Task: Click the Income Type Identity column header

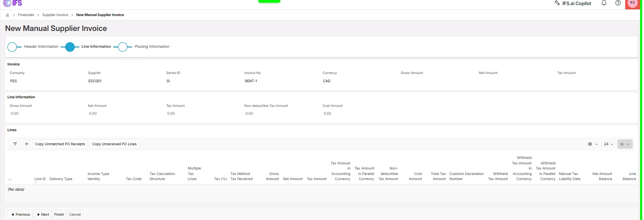Action: [98, 176]
